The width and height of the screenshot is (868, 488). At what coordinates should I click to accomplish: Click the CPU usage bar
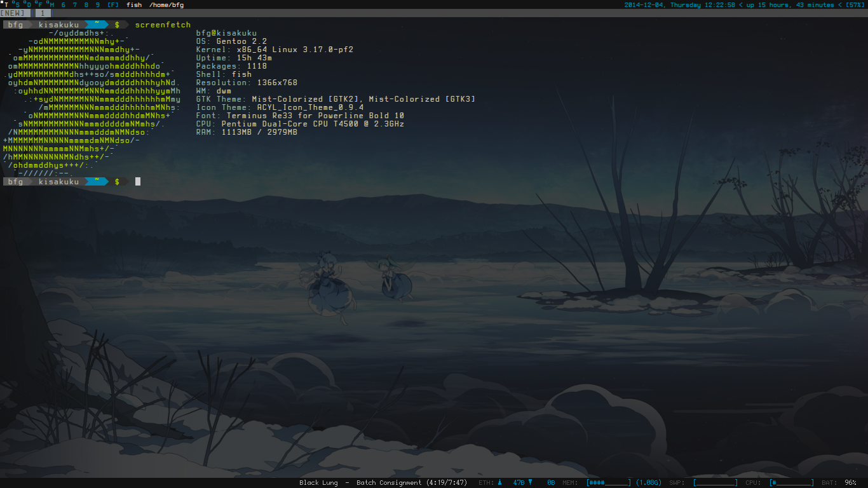point(791,483)
